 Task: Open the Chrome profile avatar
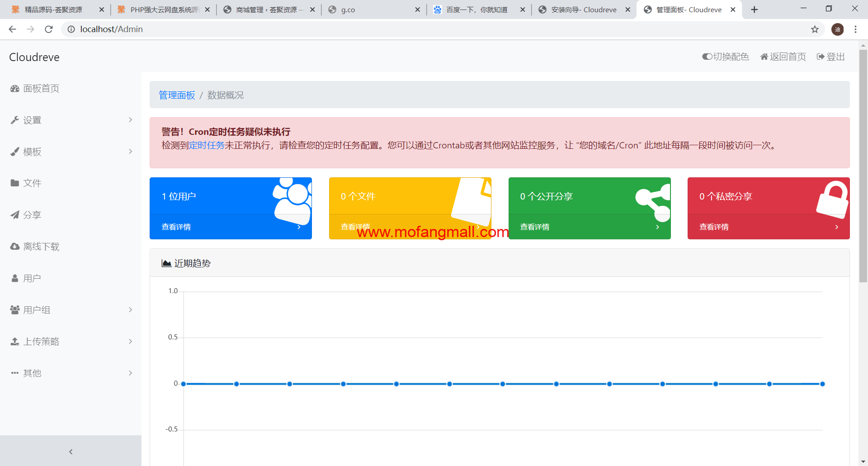pyautogui.click(x=837, y=29)
